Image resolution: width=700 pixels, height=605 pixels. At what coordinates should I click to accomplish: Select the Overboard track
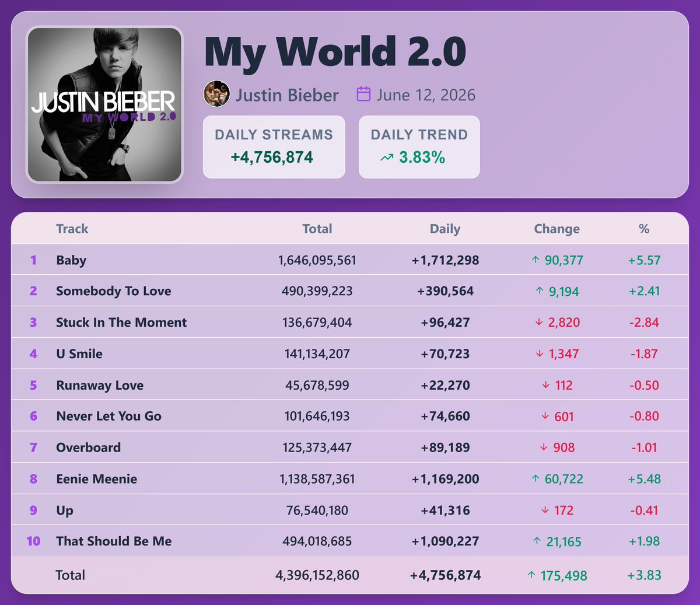pyautogui.click(x=89, y=447)
